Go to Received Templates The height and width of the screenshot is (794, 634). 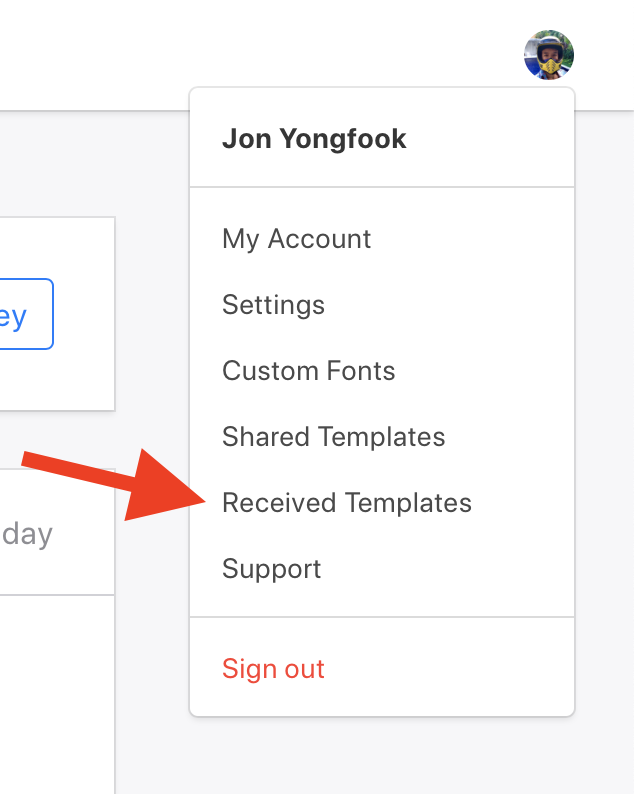346,503
